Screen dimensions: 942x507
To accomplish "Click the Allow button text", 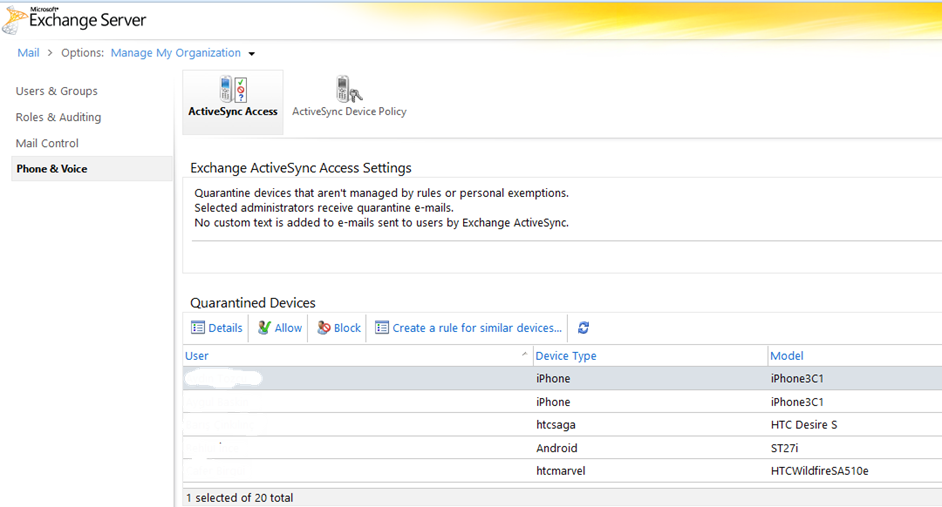I will pos(288,328).
